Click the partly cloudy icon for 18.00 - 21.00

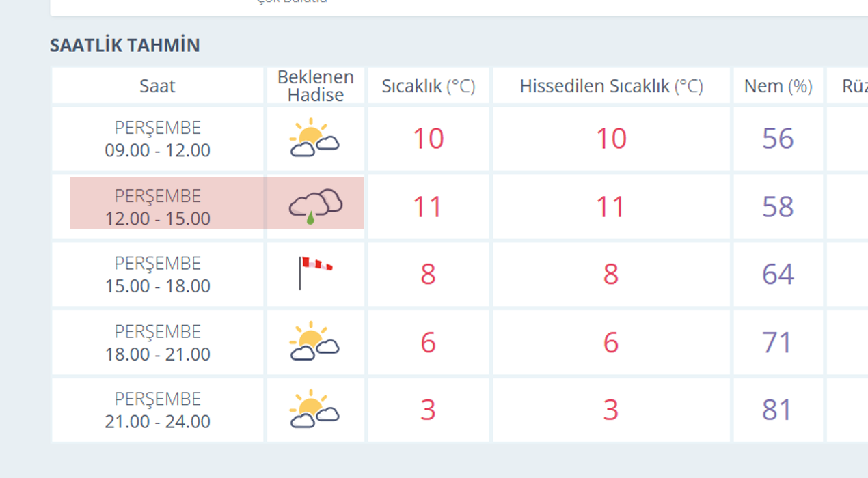tap(314, 341)
